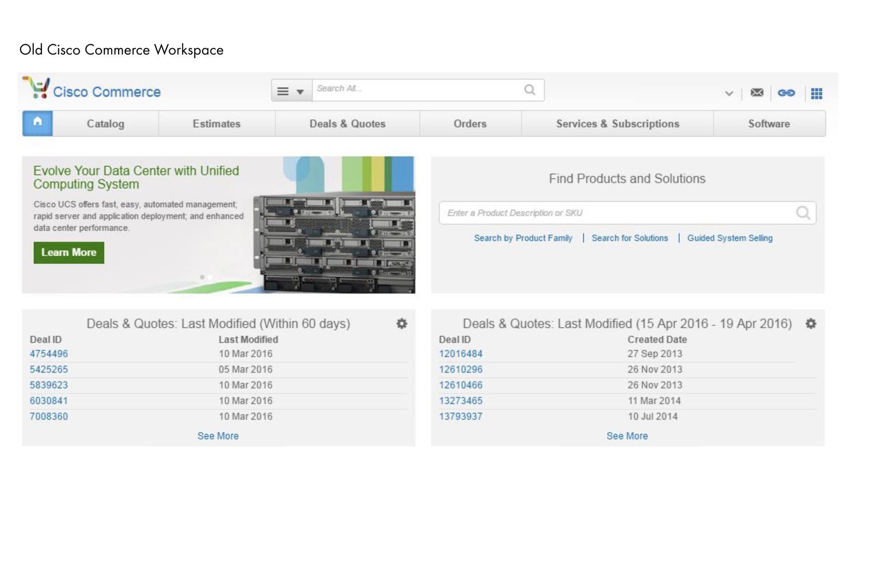869x588 pixels.
Task: Switch to the Deals & Quotes tab
Action: (348, 123)
